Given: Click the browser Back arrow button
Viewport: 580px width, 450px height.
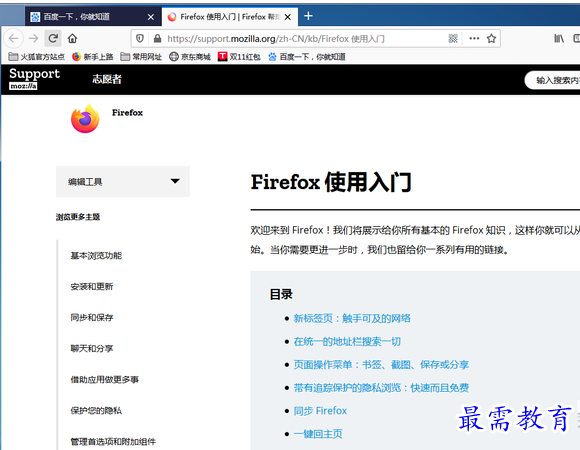Looking at the screenshot, I should coord(14,38).
